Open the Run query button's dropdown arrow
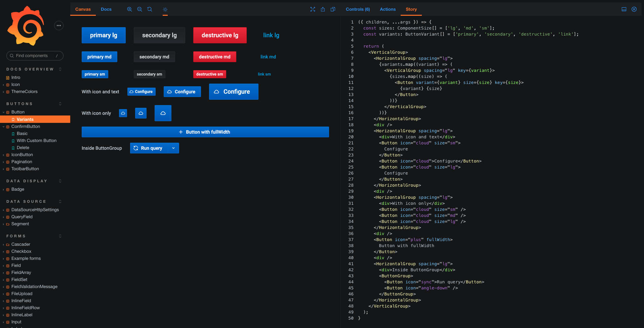The height and width of the screenshot is (328, 644). pos(173,148)
